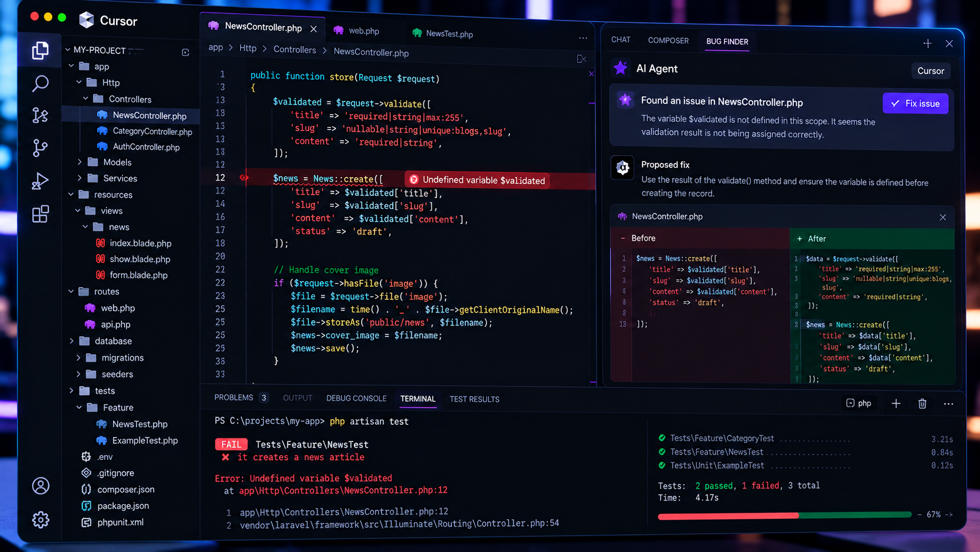The width and height of the screenshot is (980, 552).
Task: Click the AI Agent star icon
Action: click(621, 68)
